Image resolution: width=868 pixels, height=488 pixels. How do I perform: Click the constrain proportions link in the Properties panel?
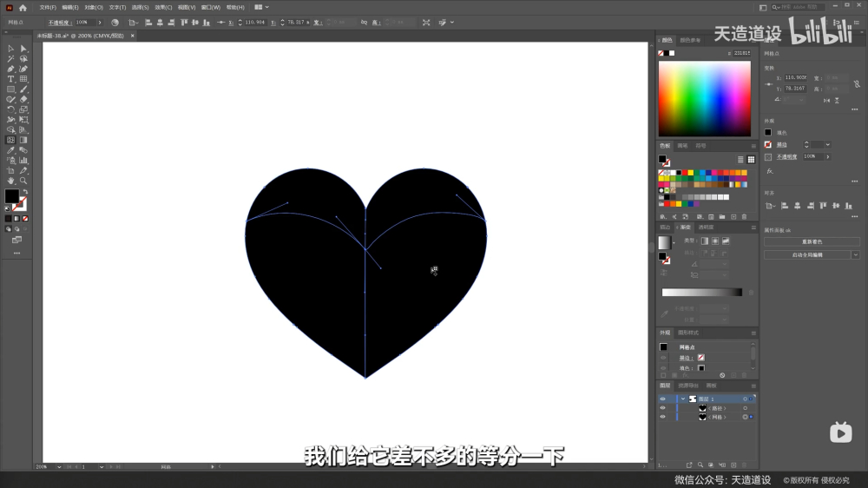(x=857, y=83)
